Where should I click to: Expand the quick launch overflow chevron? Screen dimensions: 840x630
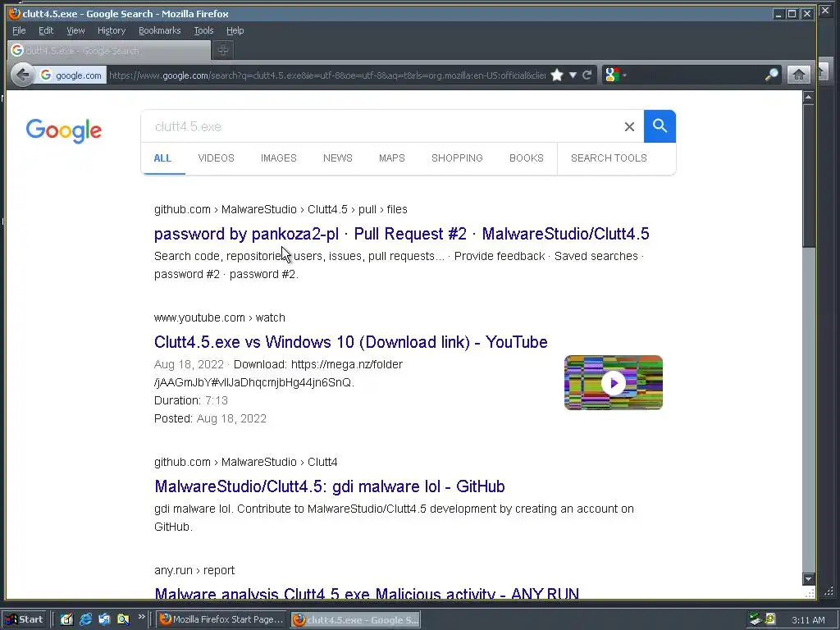point(141,617)
